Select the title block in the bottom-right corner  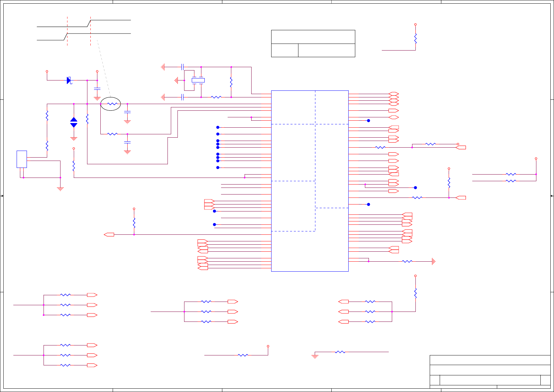pyautogui.click(x=490, y=371)
